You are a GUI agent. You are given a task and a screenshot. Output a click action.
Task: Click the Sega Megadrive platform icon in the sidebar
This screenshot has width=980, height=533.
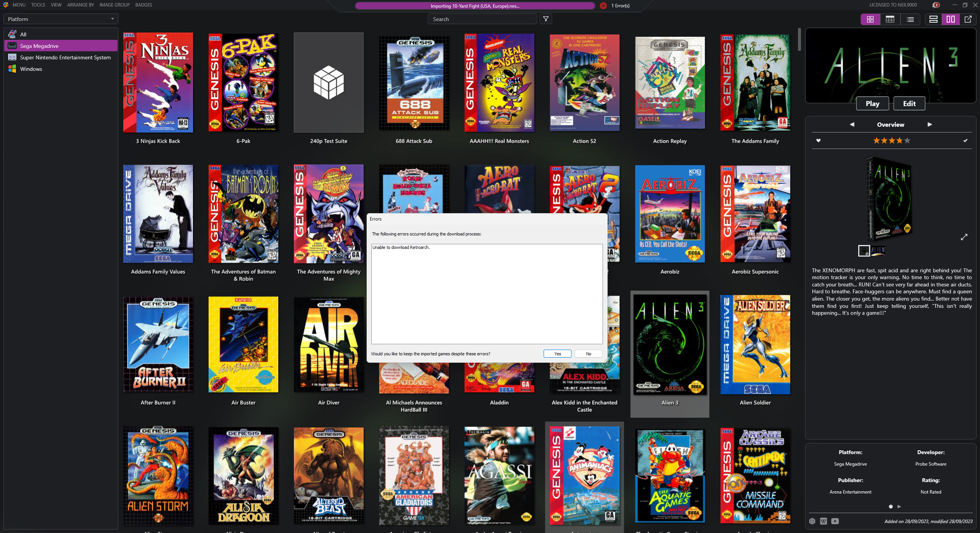click(x=12, y=46)
